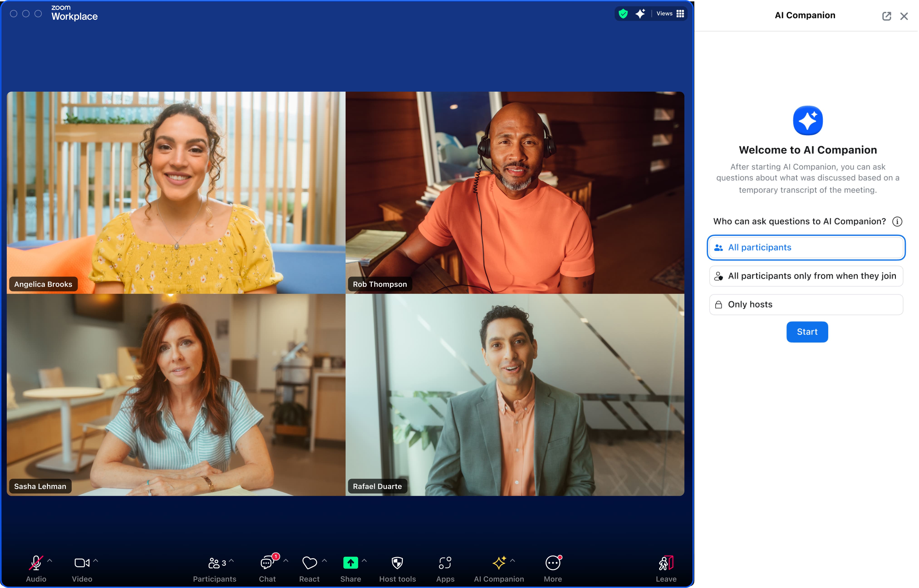Click the Start button for AI Companion
Viewport: 919px width, 588px height.
click(806, 331)
